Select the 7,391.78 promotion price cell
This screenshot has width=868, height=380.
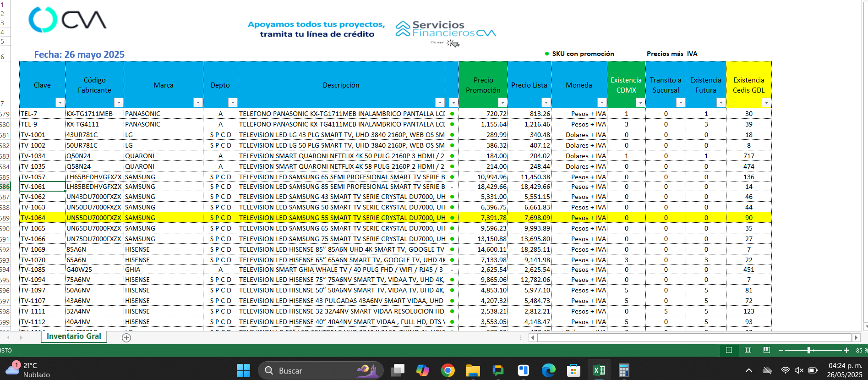coord(483,218)
